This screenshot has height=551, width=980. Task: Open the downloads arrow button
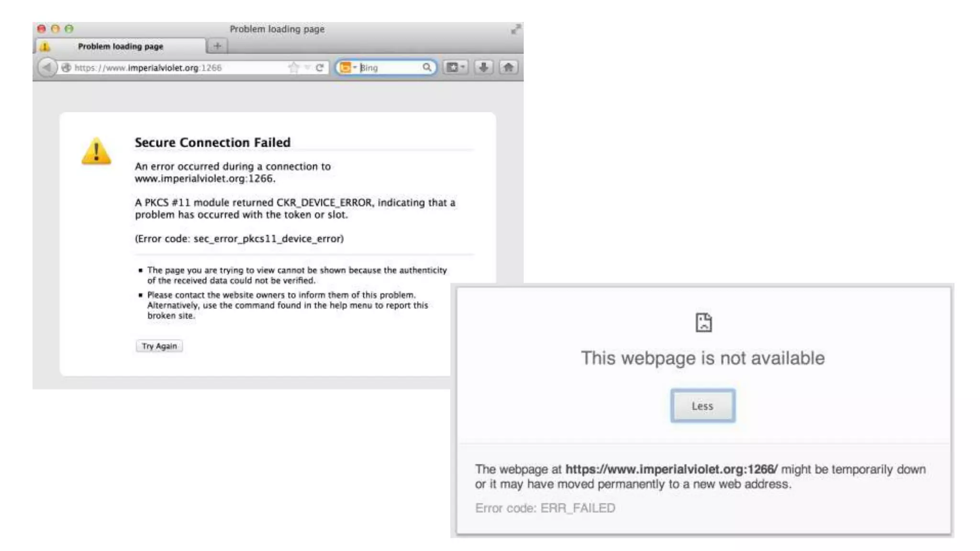(483, 67)
